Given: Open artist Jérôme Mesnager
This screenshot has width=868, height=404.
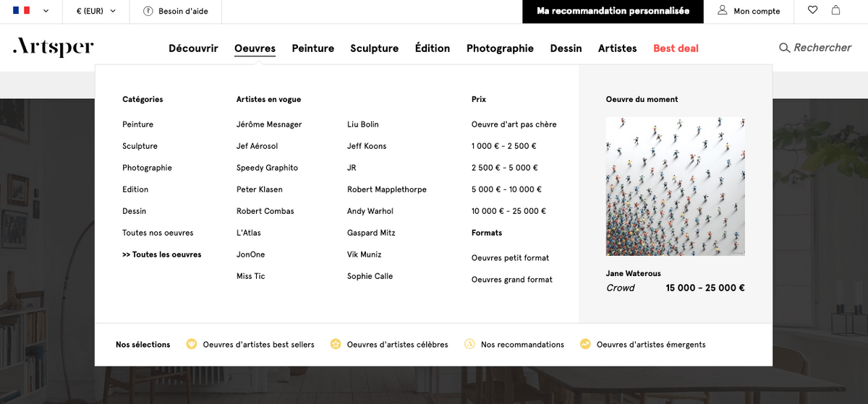Looking at the screenshot, I should pos(269,124).
